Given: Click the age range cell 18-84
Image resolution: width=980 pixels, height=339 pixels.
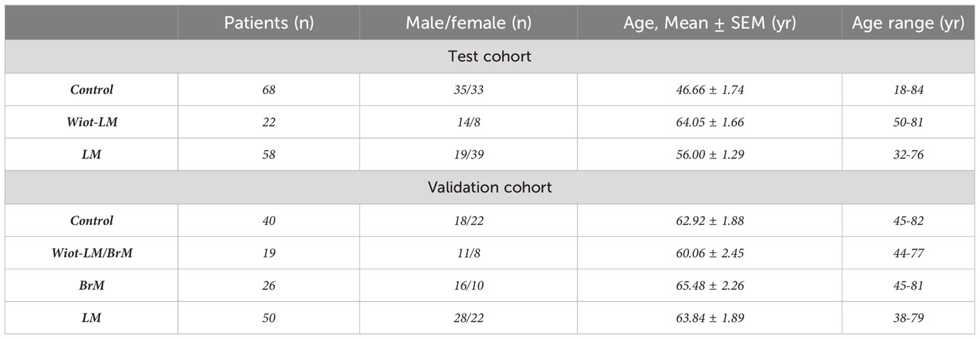Looking at the screenshot, I should 908,89.
